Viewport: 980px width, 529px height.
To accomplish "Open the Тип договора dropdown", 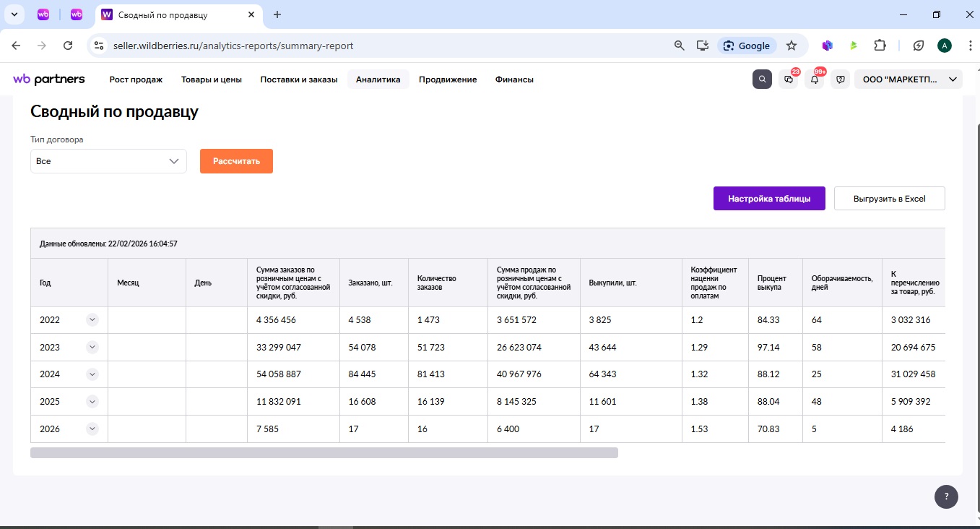I will tap(108, 161).
